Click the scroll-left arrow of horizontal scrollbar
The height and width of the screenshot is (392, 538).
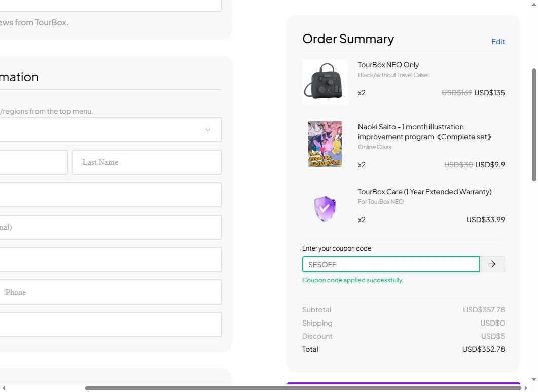tap(4, 388)
